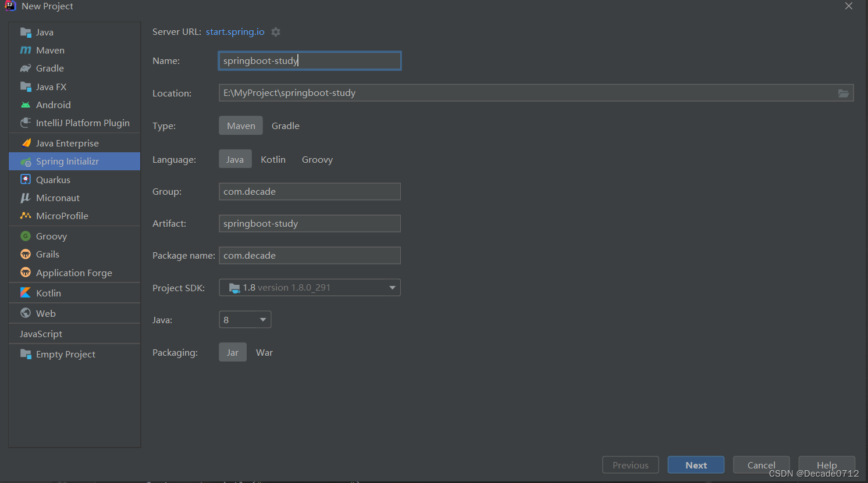Select Micronaut generator label
This screenshot has height=483, width=868.
58,198
